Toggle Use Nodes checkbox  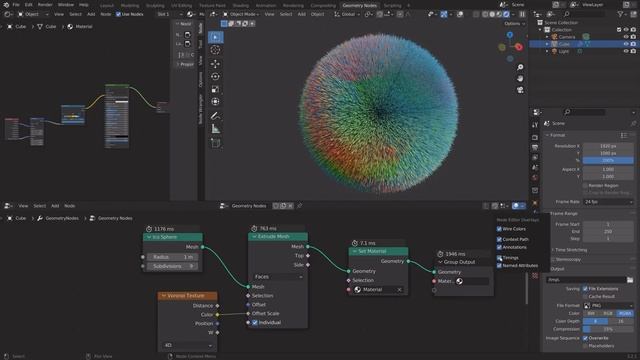point(118,14)
